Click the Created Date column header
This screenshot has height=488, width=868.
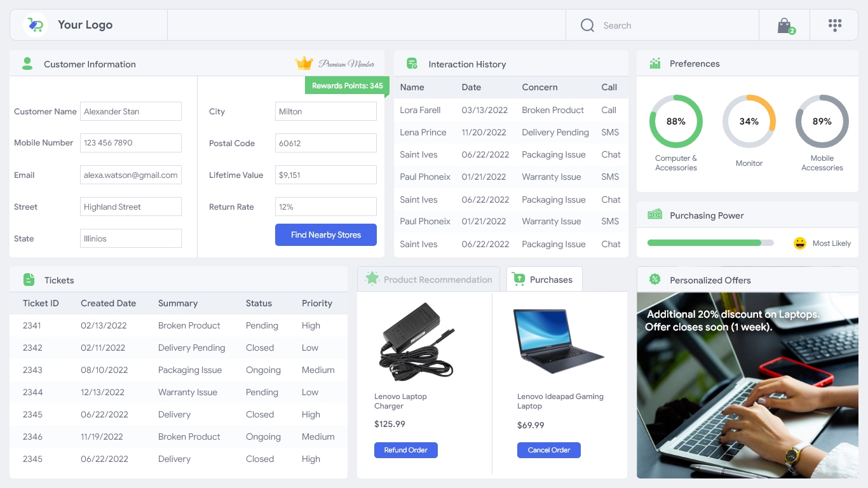click(x=108, y=303)
